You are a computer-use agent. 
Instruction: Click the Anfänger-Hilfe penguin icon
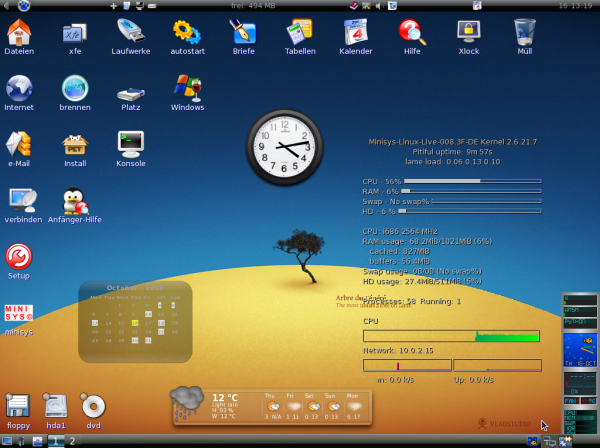[75, 202]
